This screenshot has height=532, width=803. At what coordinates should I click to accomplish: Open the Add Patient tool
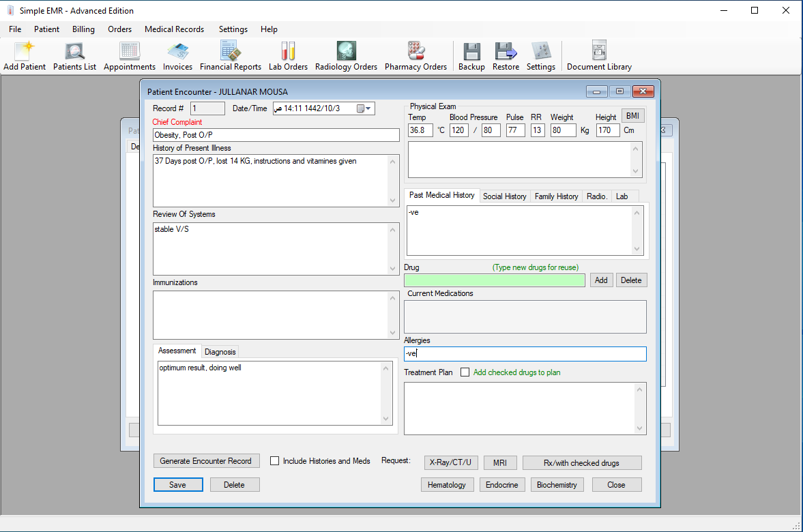click(24, 55)
